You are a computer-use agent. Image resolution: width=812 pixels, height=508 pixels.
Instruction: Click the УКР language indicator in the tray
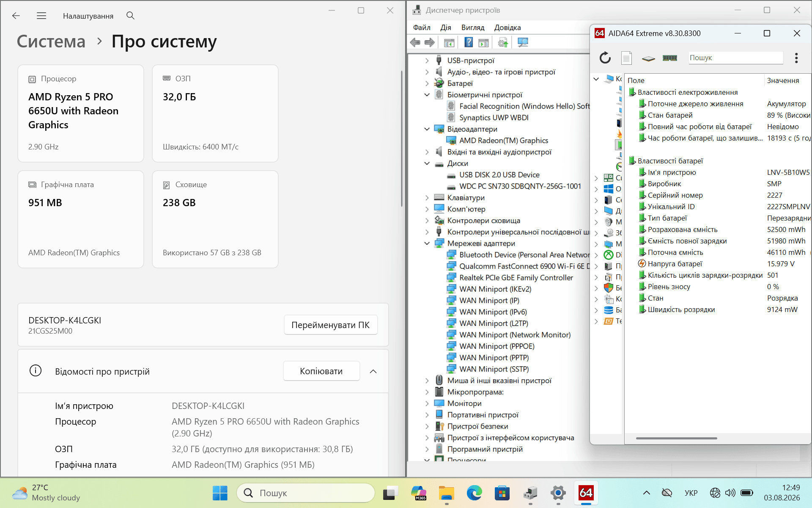click(x=691, y=493)
